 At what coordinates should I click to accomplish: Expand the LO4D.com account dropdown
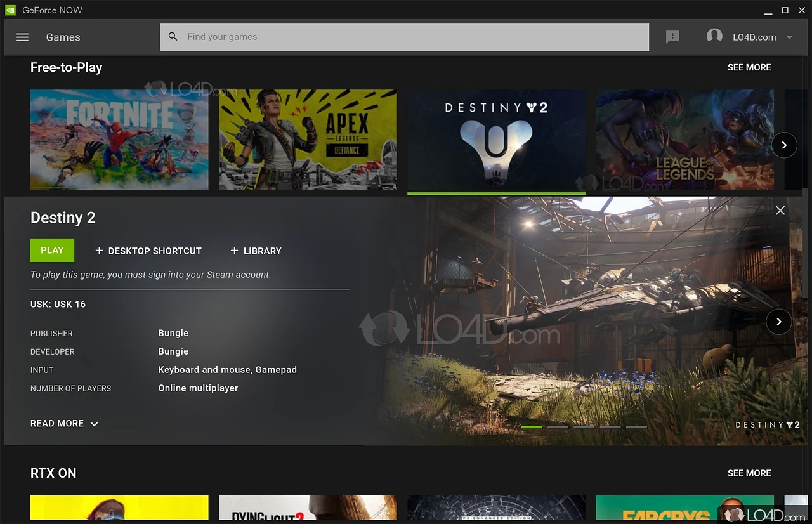[x=790, y=37]
